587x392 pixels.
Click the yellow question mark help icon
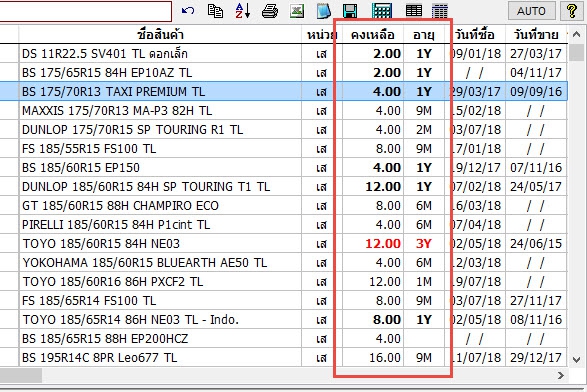572,11
